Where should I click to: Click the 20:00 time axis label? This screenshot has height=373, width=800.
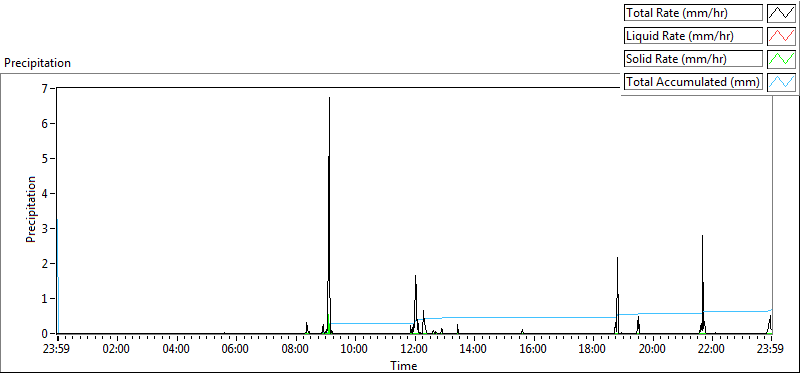653,350
